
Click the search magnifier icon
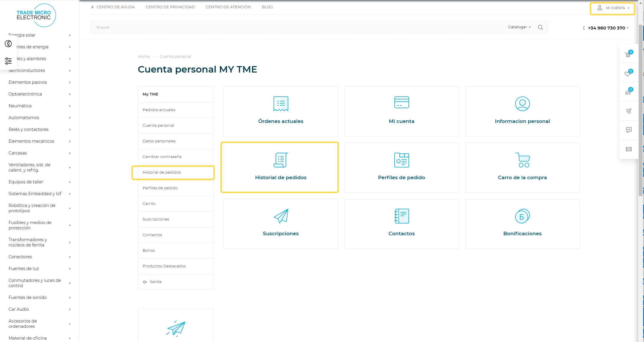(540, 27)
